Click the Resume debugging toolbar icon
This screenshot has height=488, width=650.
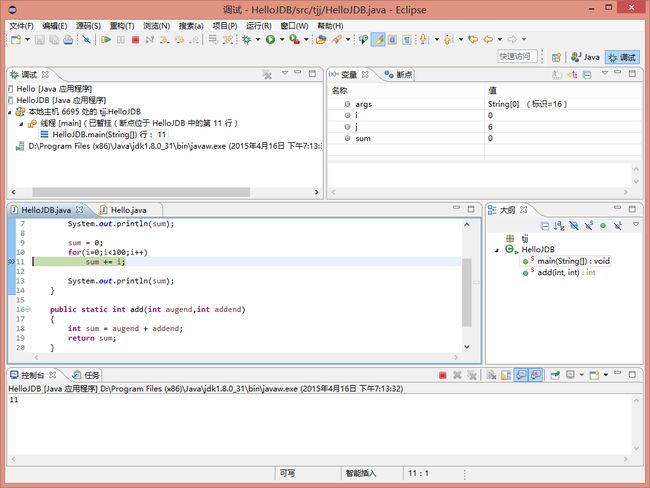(x=106, y=40)
